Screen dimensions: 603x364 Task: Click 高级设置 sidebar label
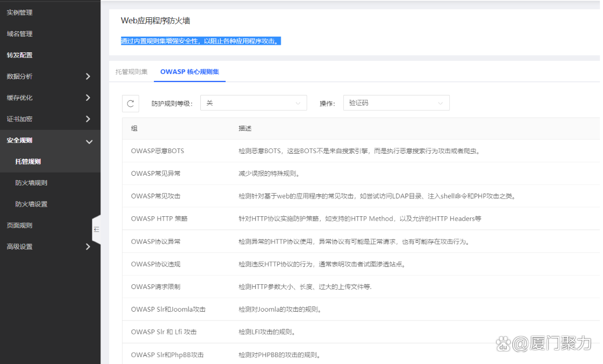[19, 246]
